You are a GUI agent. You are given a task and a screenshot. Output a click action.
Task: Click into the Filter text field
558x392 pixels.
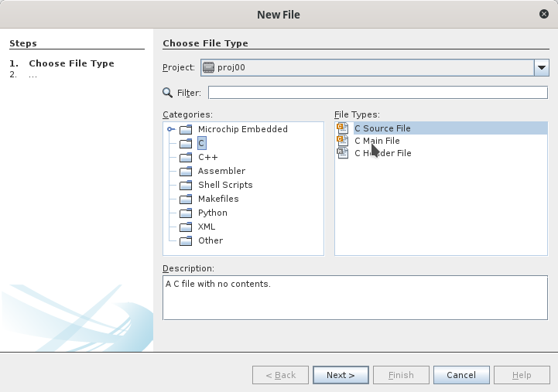point(378,93)
